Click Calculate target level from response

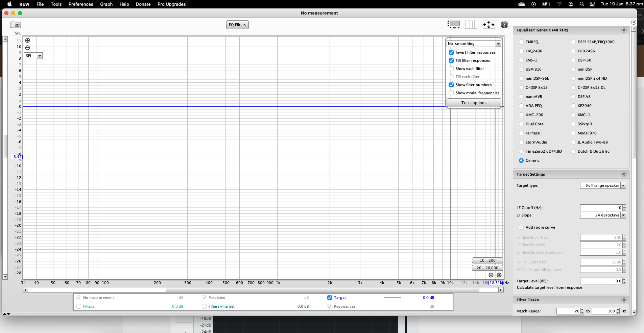coord(549,287)
